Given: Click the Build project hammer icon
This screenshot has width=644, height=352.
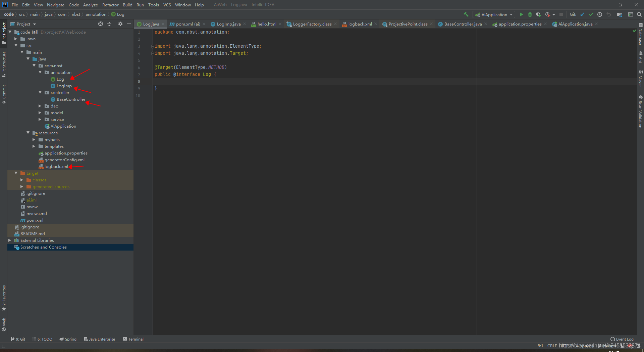Looking at the screenshot, I should pos(466,14).
